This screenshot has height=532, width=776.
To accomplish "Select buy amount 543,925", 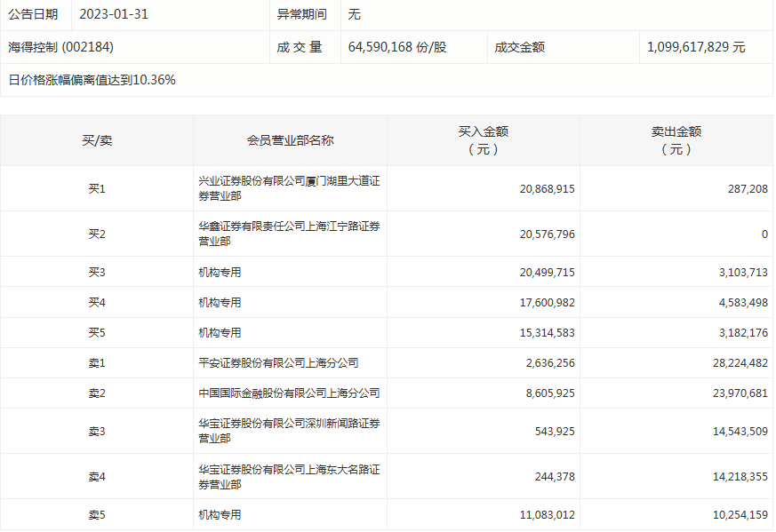I will [x=555, y=432].
